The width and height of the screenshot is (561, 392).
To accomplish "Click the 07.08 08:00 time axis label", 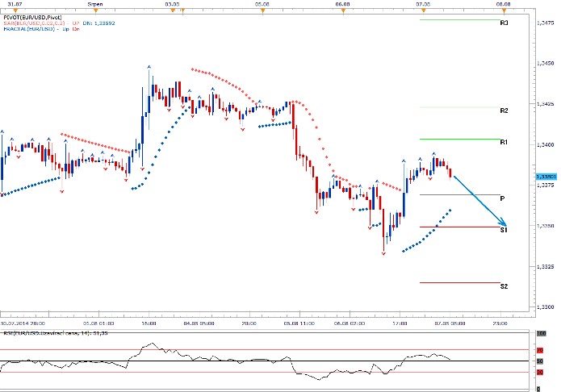I will click(450, 323).
